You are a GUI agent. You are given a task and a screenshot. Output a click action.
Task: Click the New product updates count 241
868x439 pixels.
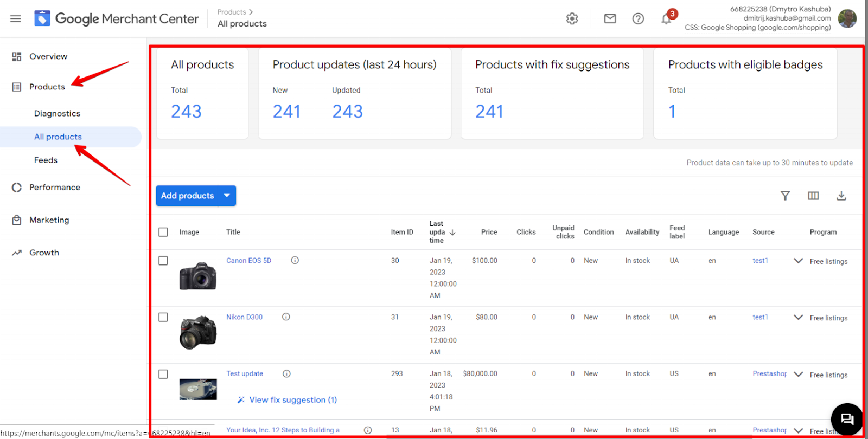tap(286, 112)
